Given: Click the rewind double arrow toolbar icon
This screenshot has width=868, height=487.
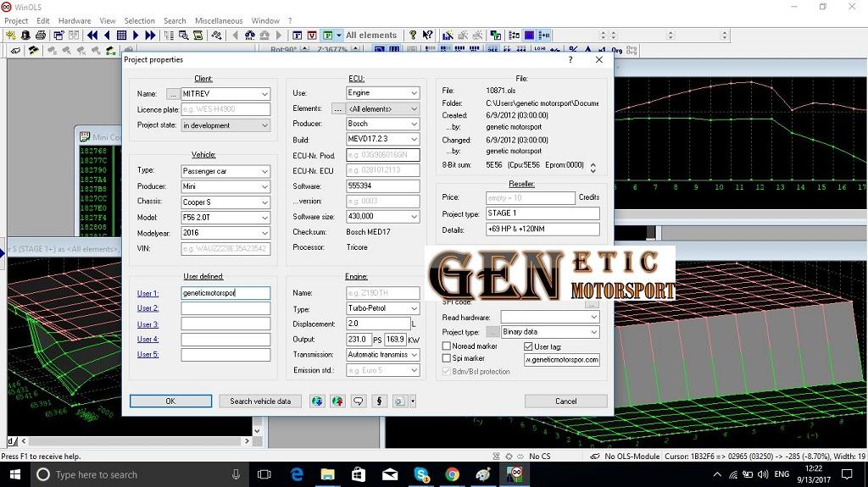Looking at the screenshot, I should coord(92,36).
